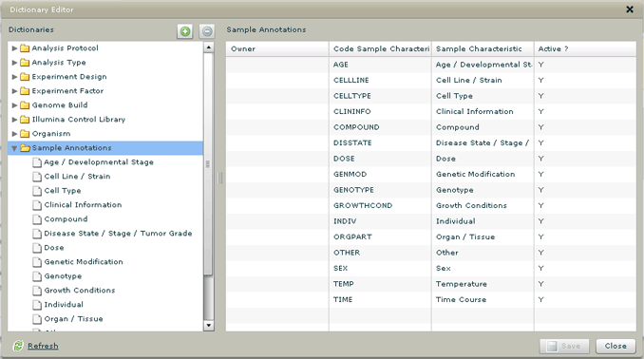This screenshot has height=359, width=644.
Task: Click the Temperature characteristic cell
Action: coord(483,284)
